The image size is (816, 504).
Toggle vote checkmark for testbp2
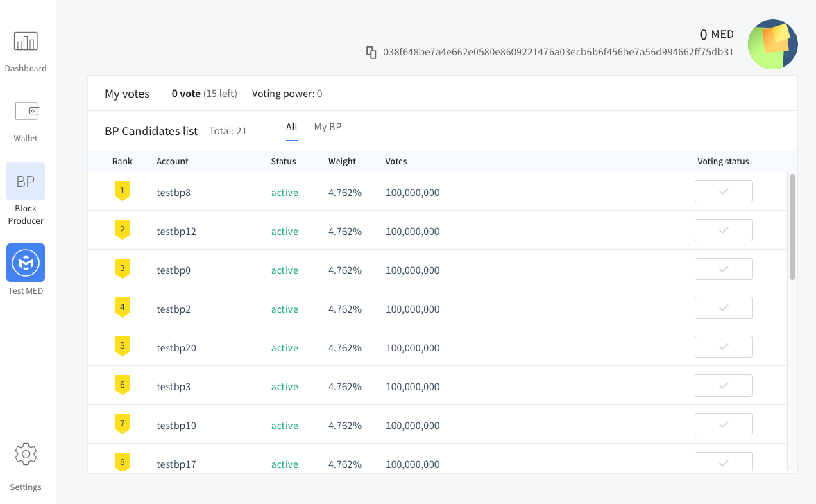point(723,308)
